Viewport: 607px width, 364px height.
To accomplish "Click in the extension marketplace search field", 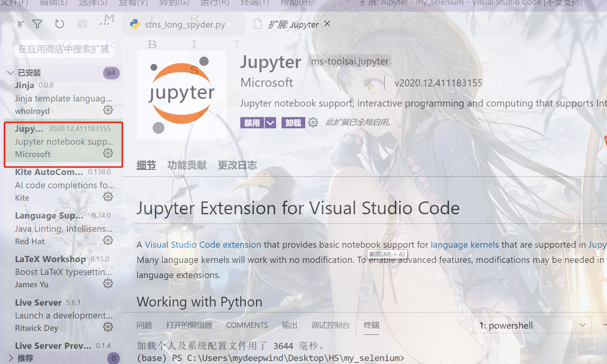I will click(65, 49).
